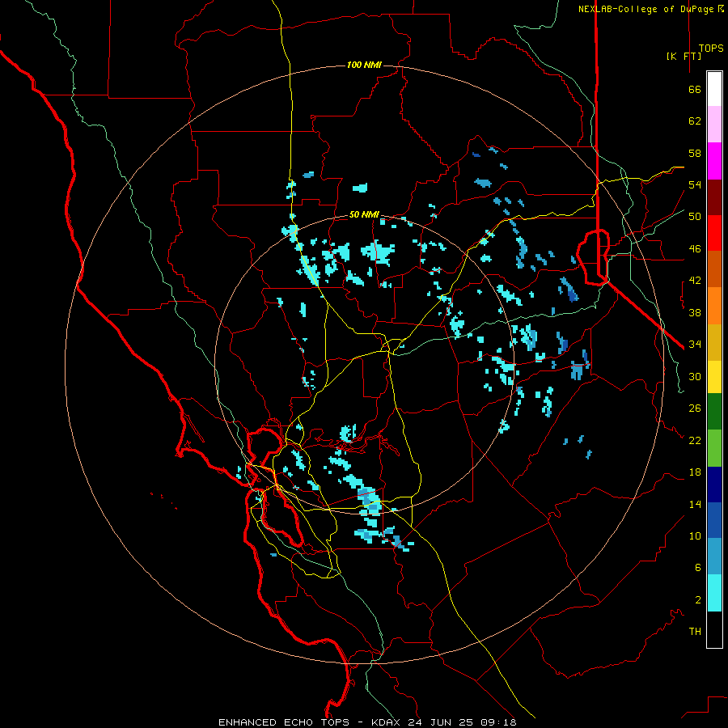The height and width of the screenshot is (728, 728).
Task: Click legend value 22
Action: (x=695, y=440)
